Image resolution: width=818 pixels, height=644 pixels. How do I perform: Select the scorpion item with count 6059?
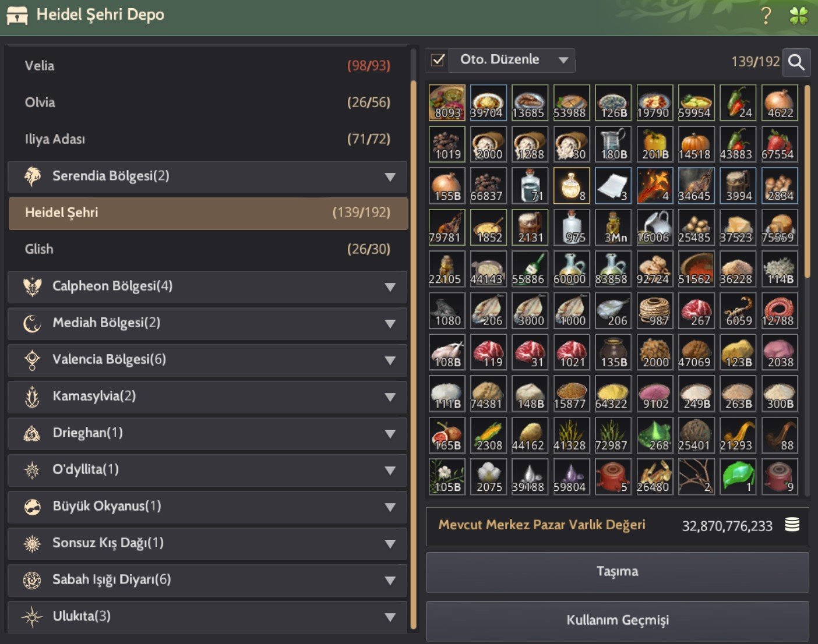[x=738, y=311]
